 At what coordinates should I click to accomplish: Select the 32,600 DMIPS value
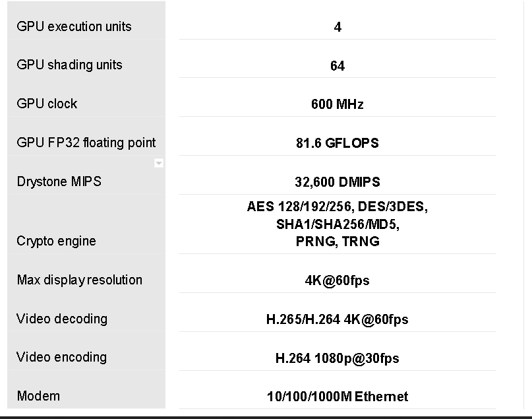[338, 182]
